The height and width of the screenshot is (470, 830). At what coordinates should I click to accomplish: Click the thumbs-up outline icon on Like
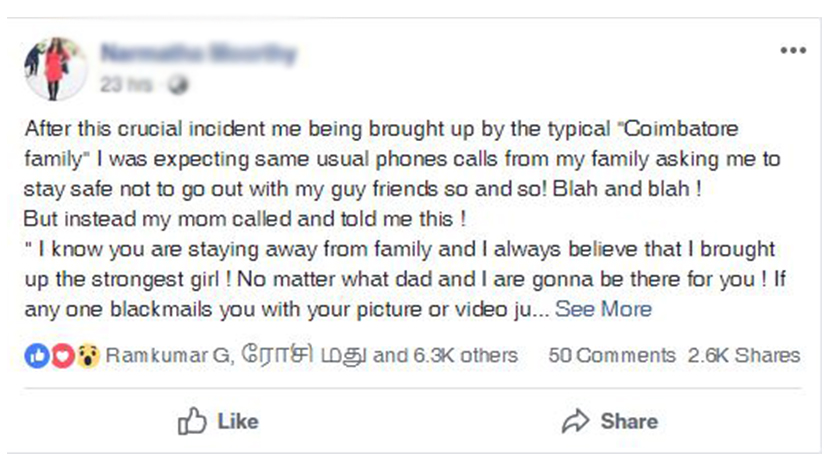[192, 421]
